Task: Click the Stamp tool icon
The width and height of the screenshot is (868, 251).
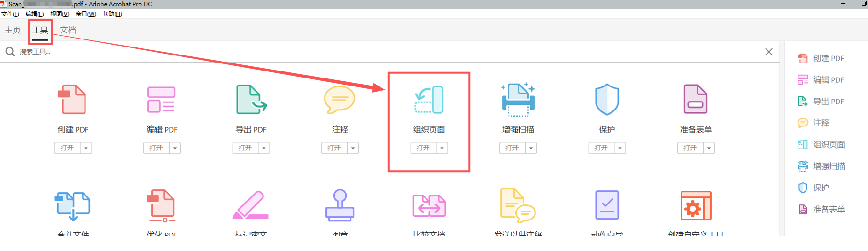Action: [x=340, y=205]
